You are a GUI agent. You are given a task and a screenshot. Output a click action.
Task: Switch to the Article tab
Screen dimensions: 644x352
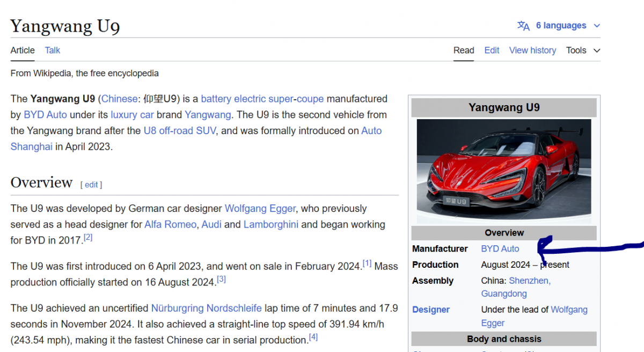click(23, 50)
